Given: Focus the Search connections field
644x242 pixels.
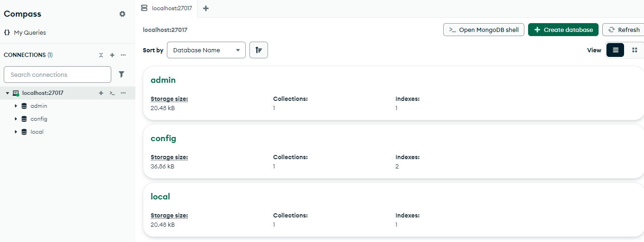Looking at the screenshot, I should point(57,74).
